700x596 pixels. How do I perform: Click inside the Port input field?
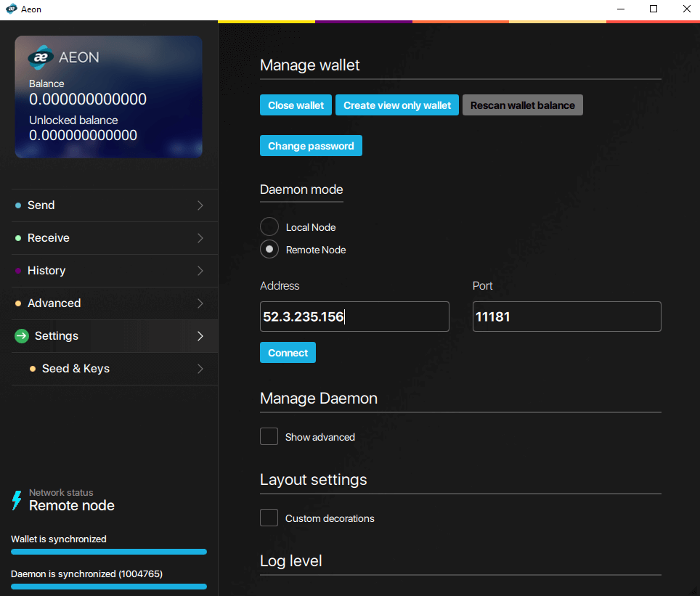(566, 317)
